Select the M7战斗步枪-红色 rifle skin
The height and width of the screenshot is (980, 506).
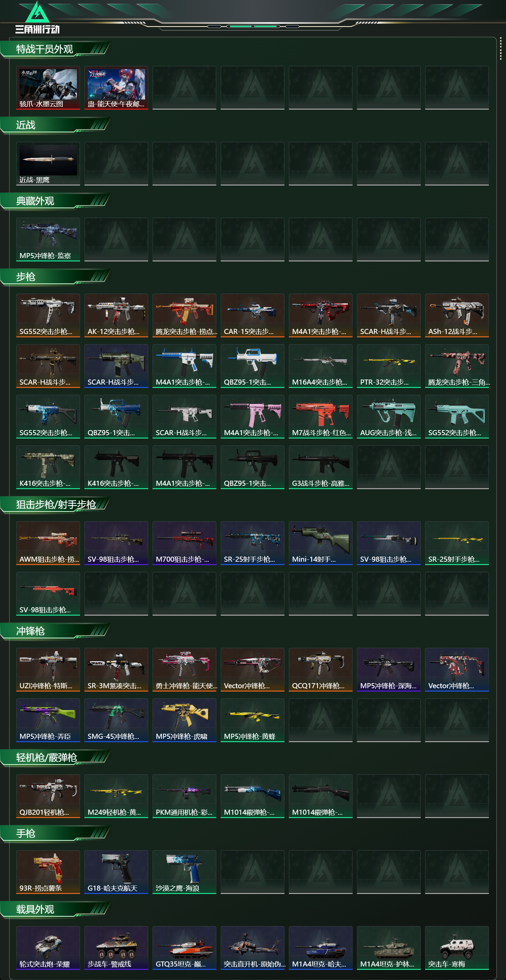pos(320,417)
